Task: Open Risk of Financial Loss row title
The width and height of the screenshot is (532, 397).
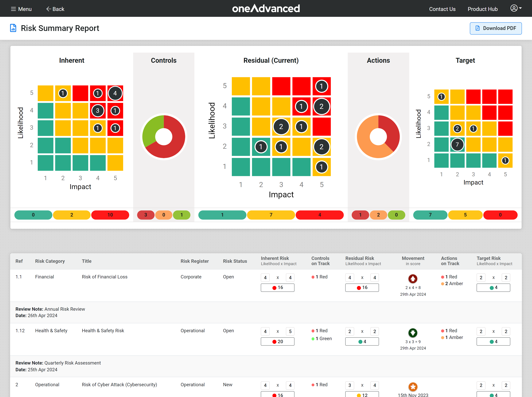Action: click(105, 277)
